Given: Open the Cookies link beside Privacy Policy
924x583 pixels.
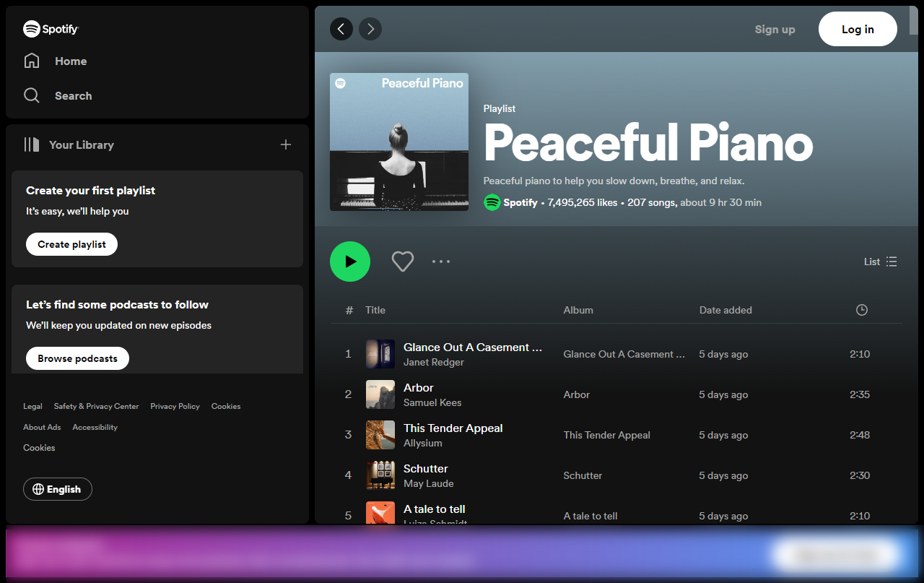Looking at the screenshot, I should (x=226, y=406).
